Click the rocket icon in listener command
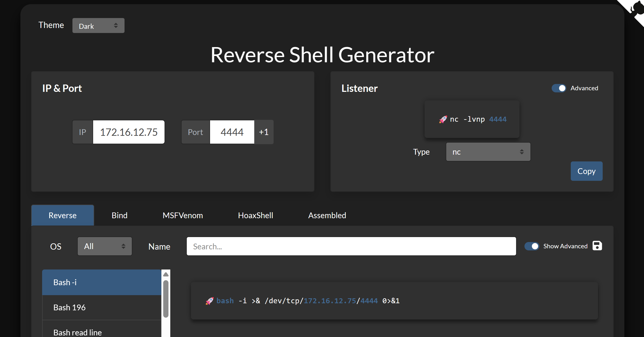Screen dimensions: 644x337 tap(443, 119)
